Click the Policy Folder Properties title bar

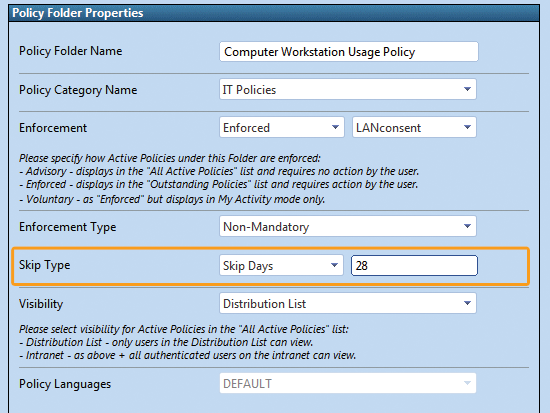(x=274, y=13)
